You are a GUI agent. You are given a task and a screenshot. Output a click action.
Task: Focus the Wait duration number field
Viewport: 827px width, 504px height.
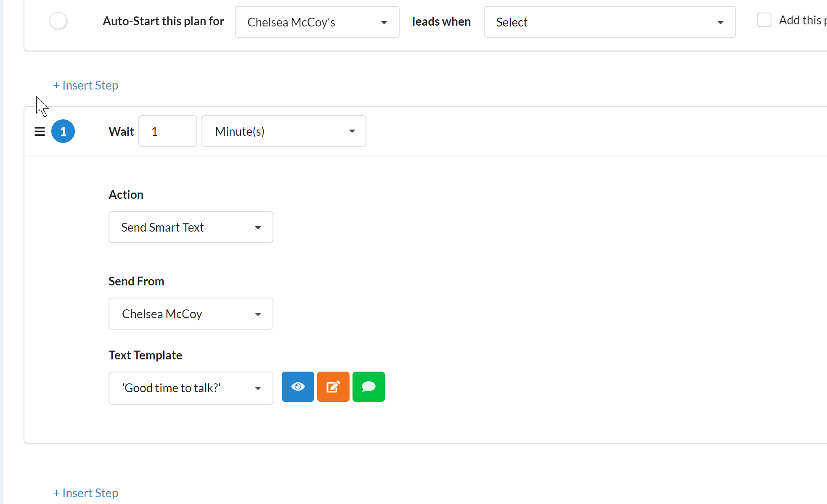[x=167, y=132]
